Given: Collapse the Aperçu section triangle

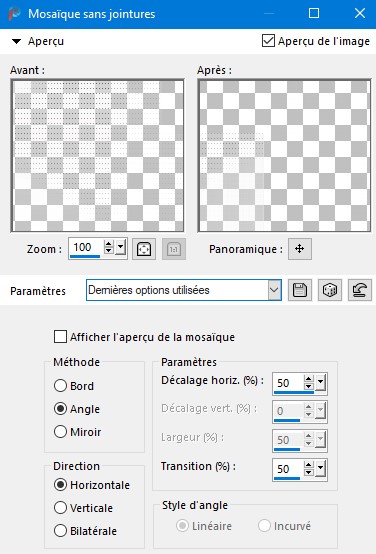Looking at the screenshot, I should [16, 41].
